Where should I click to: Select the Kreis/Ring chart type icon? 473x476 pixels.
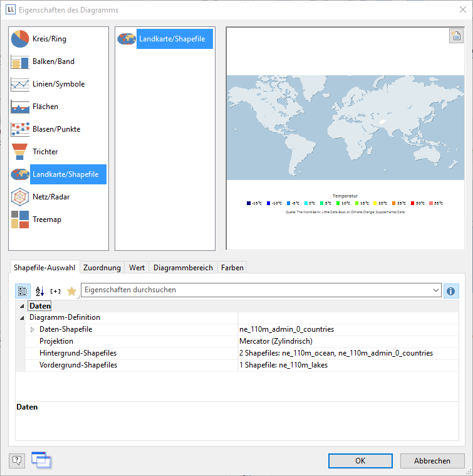click(x=20, y=39)
